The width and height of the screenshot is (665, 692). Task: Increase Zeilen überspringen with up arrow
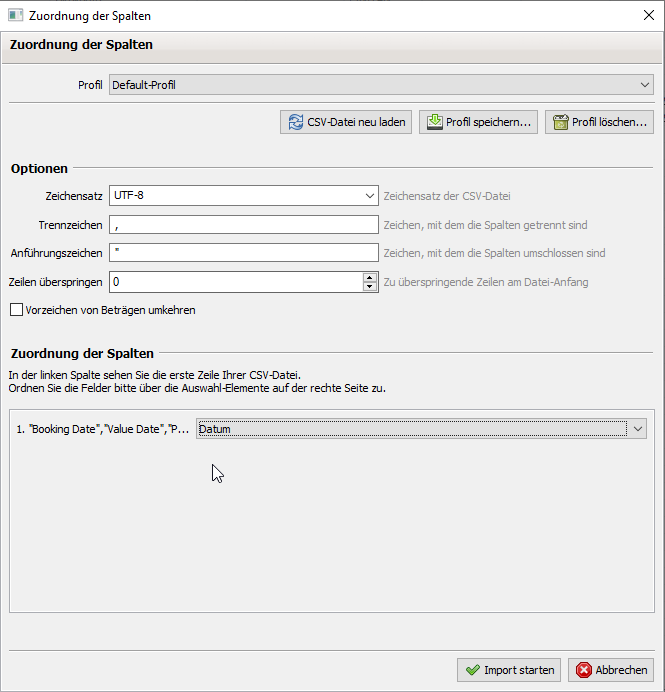point(370,278)
